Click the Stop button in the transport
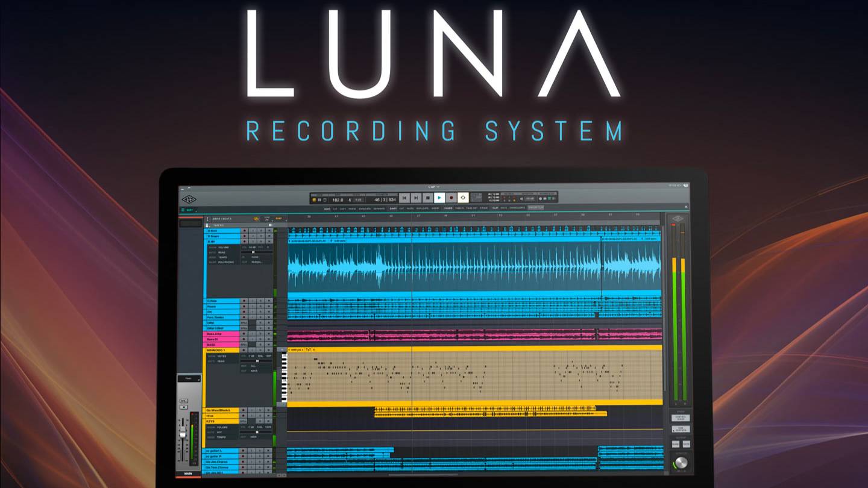 [427, 198]
